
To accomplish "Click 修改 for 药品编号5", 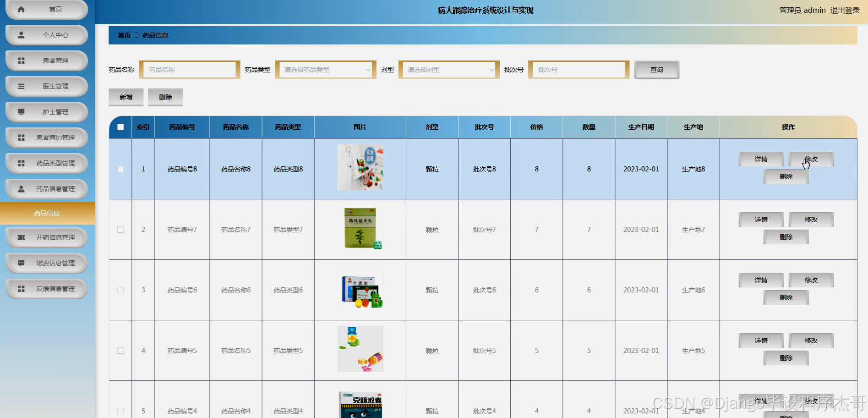I will pos(811,341).
